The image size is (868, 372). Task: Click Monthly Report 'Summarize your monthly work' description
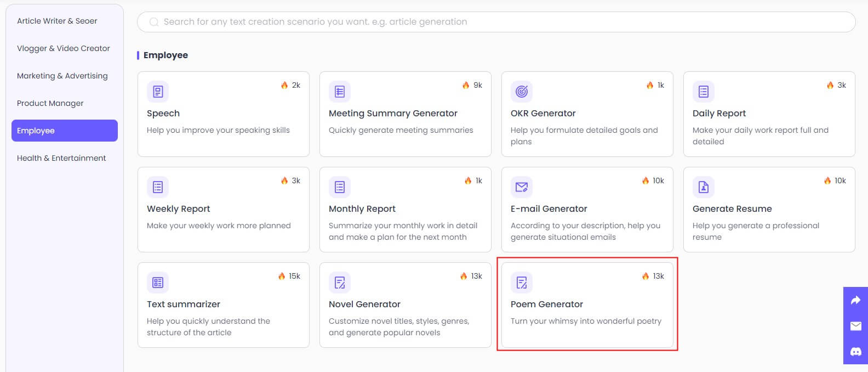click(403, 231)
